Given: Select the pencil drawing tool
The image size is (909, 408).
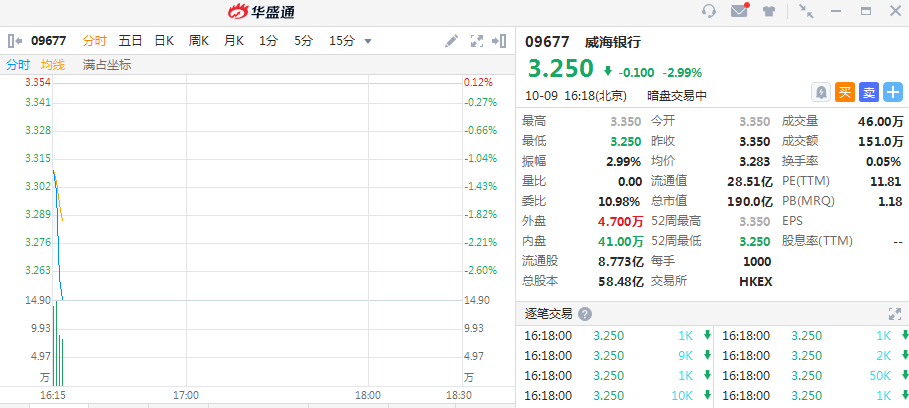Looking at the screenshot, I should (x=451, y=41).
